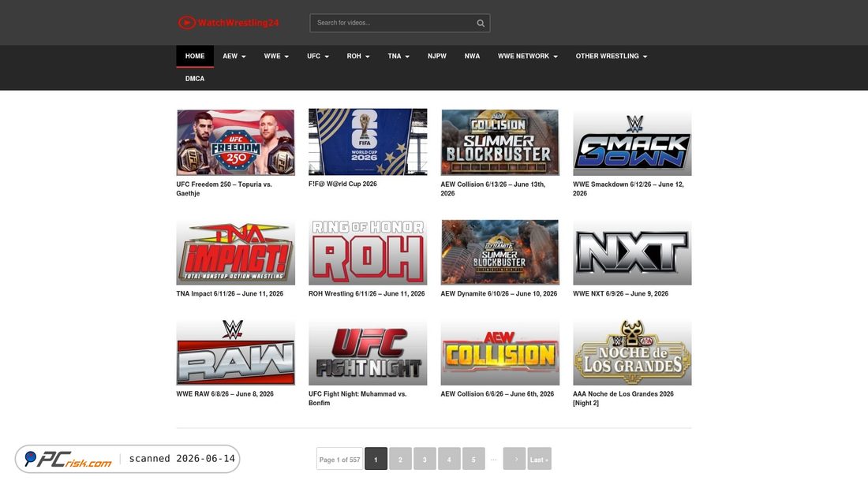Expand the AEW dropdown menu
This screenshot has height=488, width=868.
coord(234,57)
